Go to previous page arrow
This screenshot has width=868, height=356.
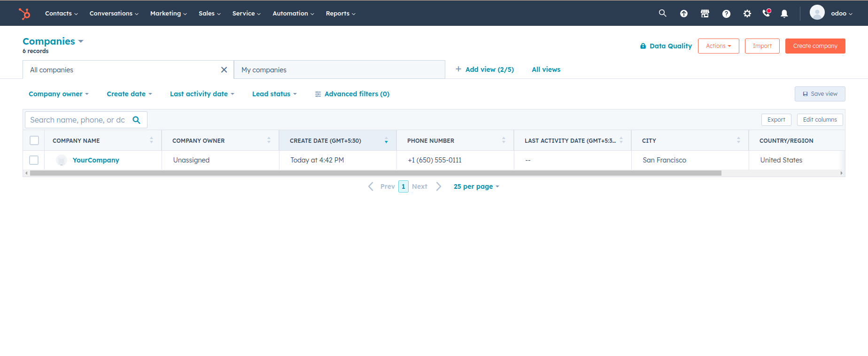pos(371,186)
